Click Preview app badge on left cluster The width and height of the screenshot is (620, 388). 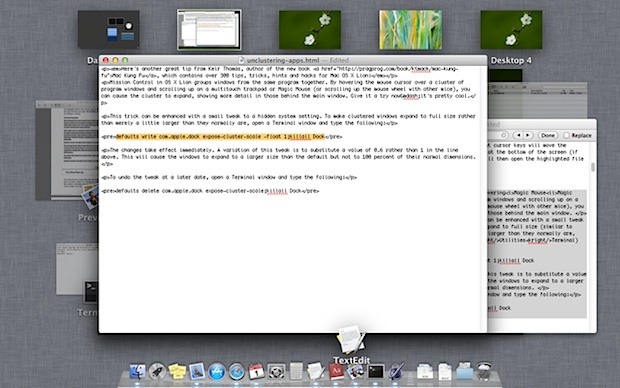click(91, 197)
